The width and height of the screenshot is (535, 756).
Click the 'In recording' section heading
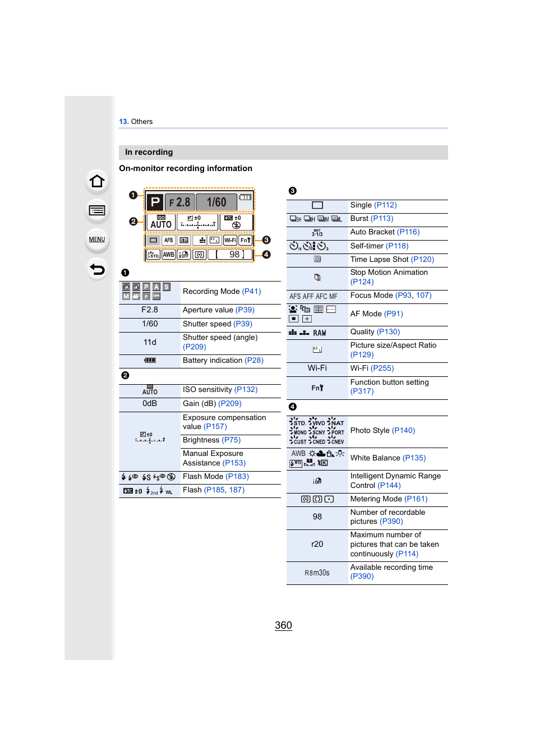point(149,153)
